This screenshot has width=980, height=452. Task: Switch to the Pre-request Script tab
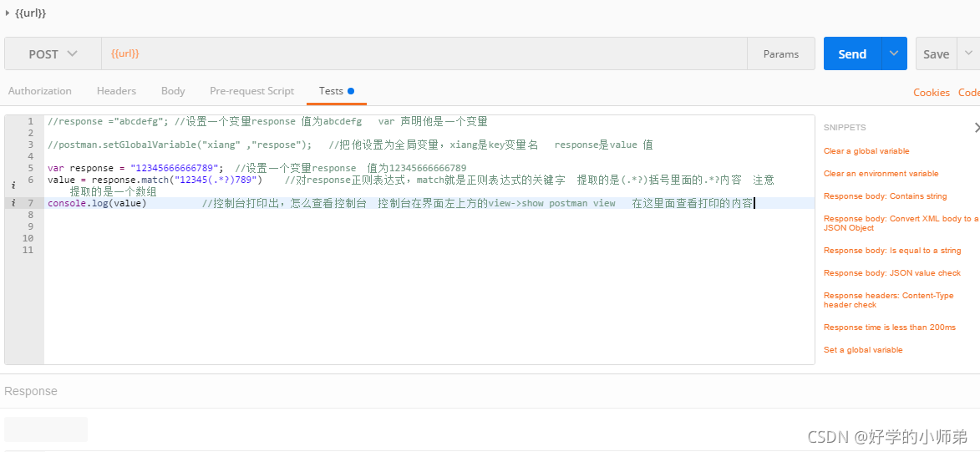251,91
